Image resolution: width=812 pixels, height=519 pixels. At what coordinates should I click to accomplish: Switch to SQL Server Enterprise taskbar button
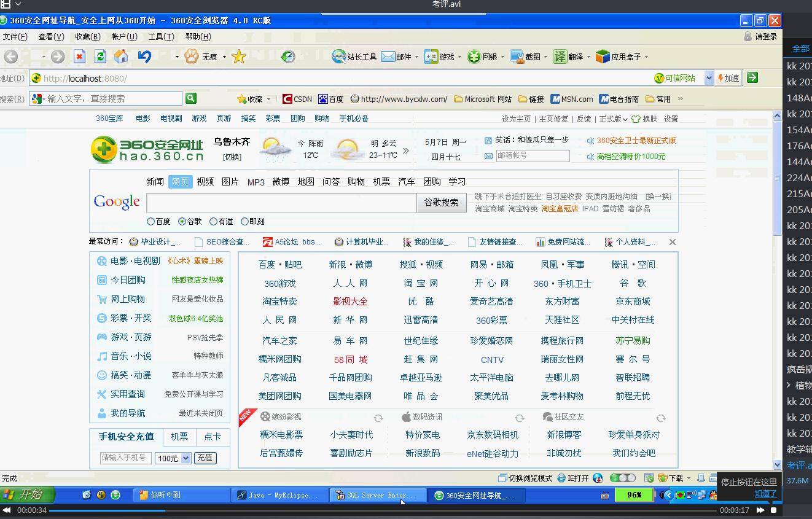pyautogui.click(x=378, y=495)
